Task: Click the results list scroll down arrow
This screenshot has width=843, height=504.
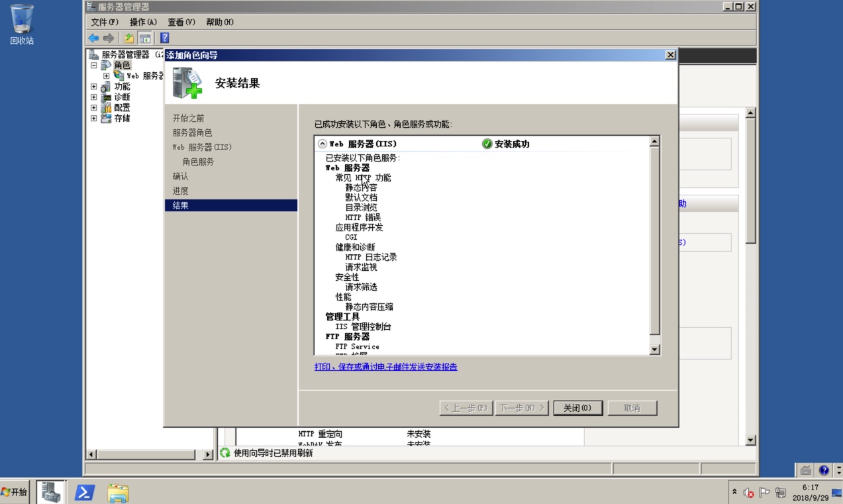Action: click(655, 350)
